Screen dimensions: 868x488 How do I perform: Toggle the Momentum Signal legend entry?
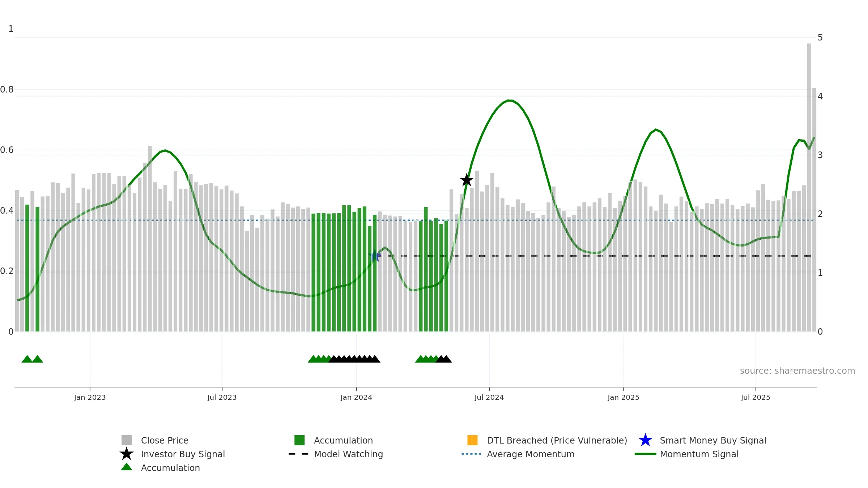[686, 454]
